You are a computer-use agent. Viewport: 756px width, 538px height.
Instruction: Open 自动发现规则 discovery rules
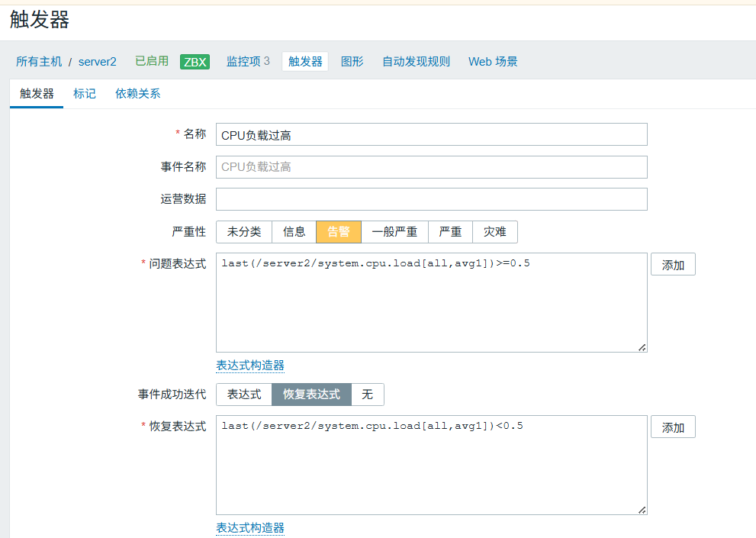pyautogui.click(x=416, y=61)
